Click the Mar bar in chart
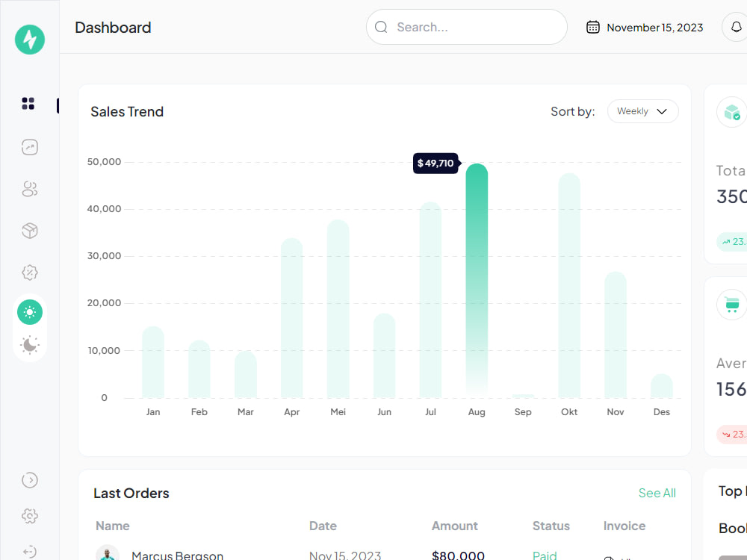 click(x=245, y=375)
